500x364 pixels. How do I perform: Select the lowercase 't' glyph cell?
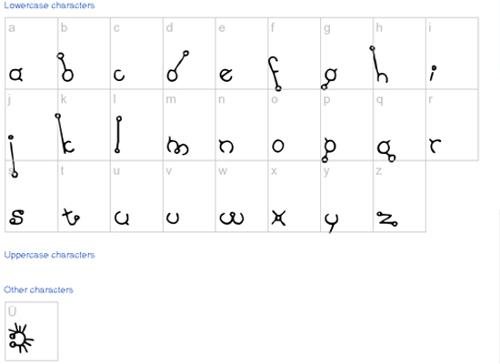[84, 196]
